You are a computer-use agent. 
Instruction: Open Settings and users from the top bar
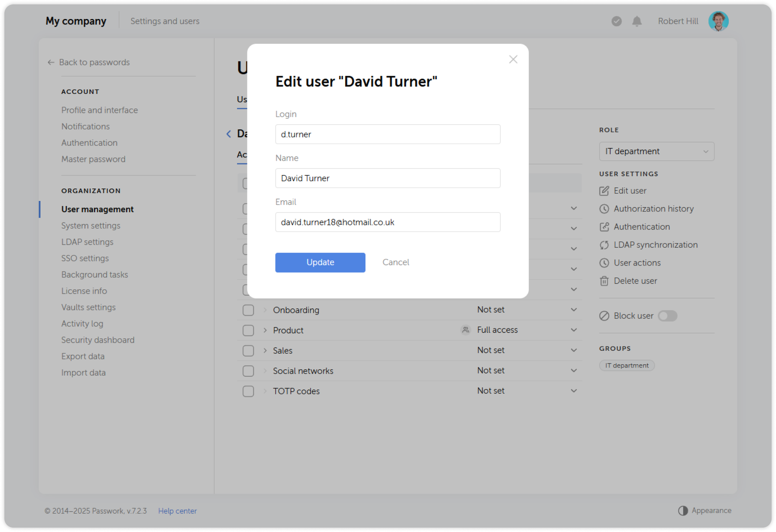[165, 21]
